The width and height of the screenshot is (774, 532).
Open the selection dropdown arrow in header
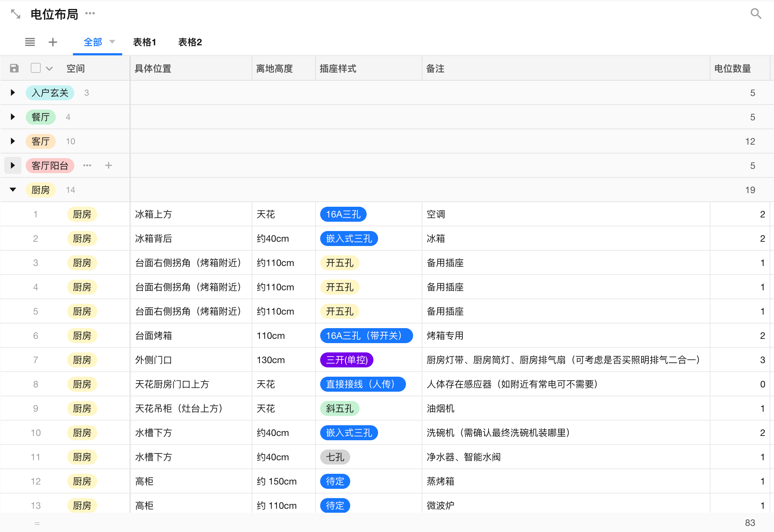49,69
